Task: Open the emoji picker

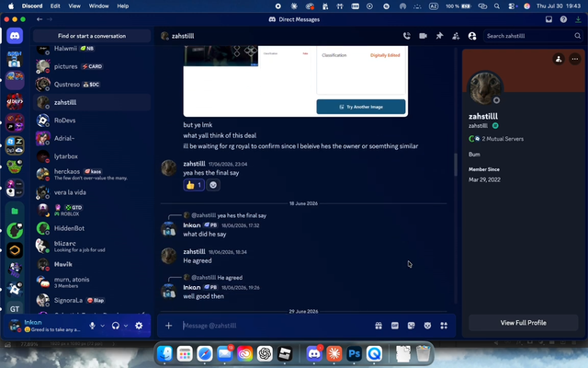Action: (x=427, y=326)
